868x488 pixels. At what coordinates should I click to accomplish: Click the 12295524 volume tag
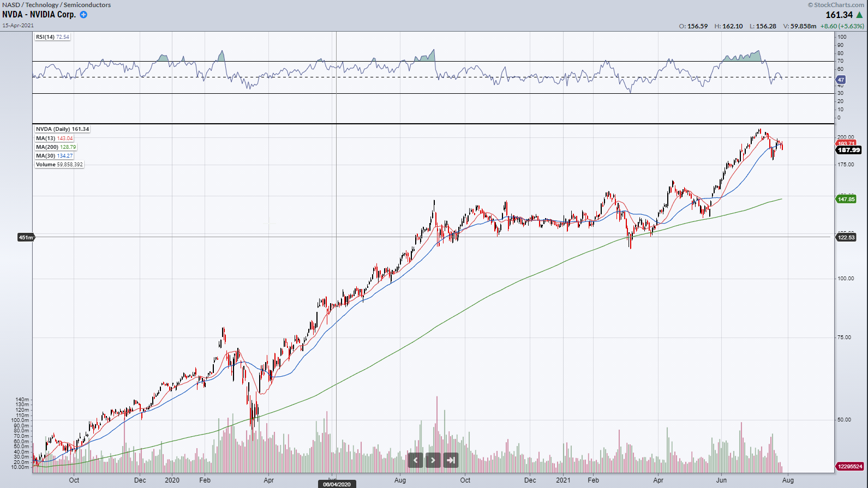(850, 467)
